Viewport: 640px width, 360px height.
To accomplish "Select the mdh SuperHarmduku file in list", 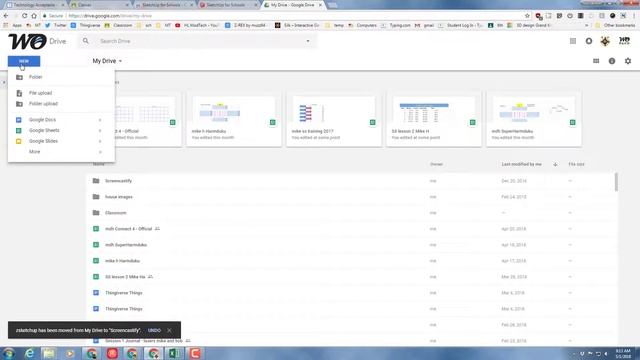I will point(351,245).
